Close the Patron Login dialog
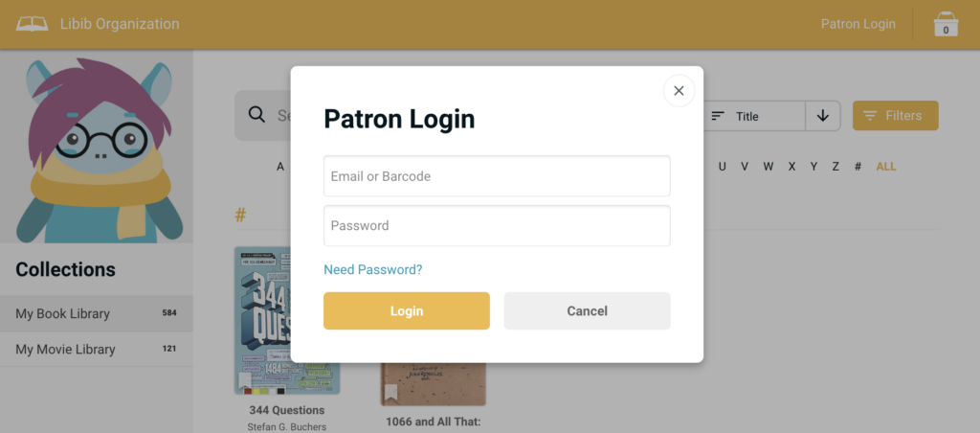This screenshot has width=980, height=433. click(x=679, y=91)
